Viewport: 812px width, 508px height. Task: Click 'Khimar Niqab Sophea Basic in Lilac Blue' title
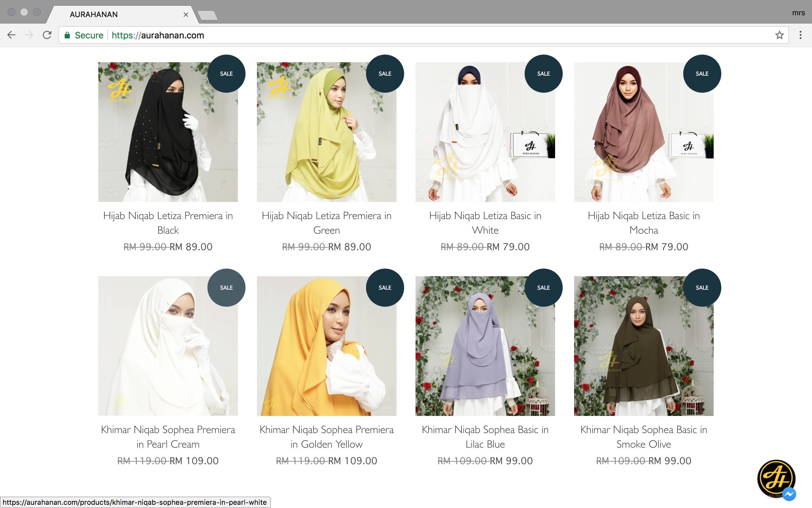pos(485,437)
